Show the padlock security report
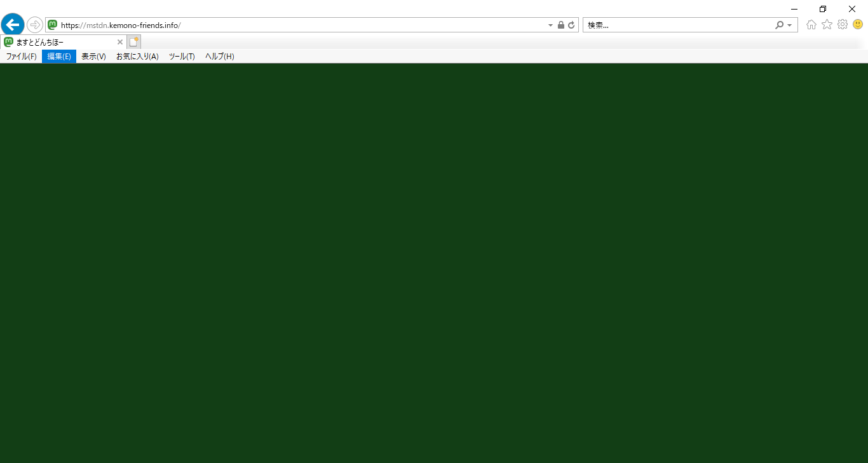The image size is (868, 463). (561, 25)
